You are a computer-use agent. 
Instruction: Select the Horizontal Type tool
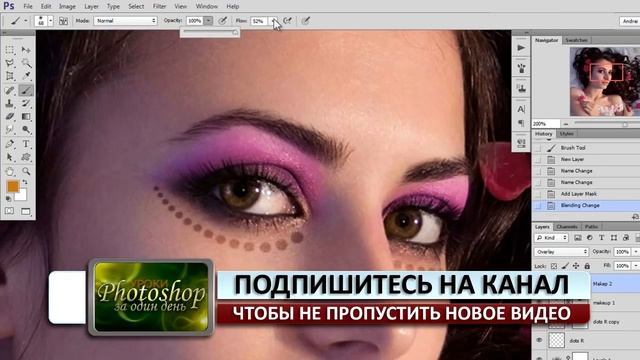pos(26,144)
